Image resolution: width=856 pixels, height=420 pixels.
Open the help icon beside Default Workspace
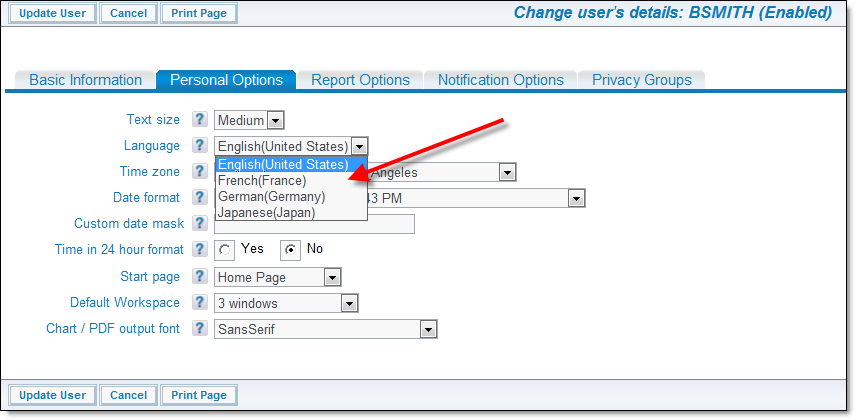pyautogui.click(x=200, y=302)
